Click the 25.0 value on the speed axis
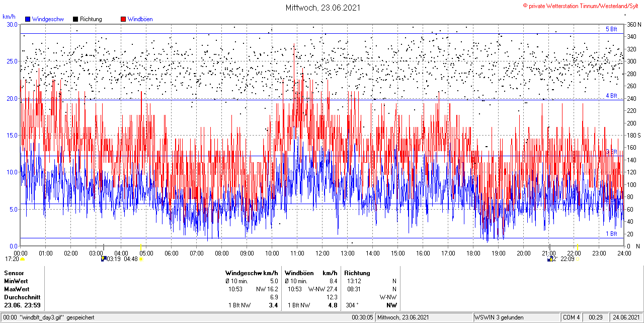 click(12, 61)
